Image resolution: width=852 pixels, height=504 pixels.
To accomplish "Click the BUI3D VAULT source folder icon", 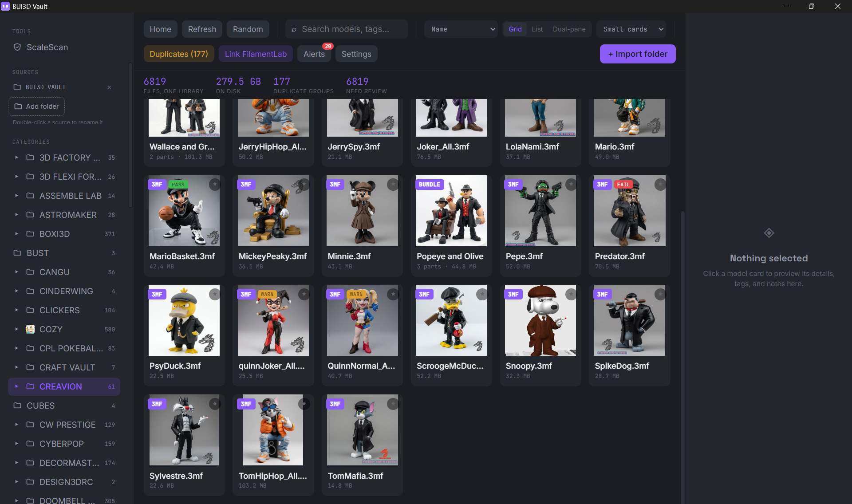I will [17, 87].
